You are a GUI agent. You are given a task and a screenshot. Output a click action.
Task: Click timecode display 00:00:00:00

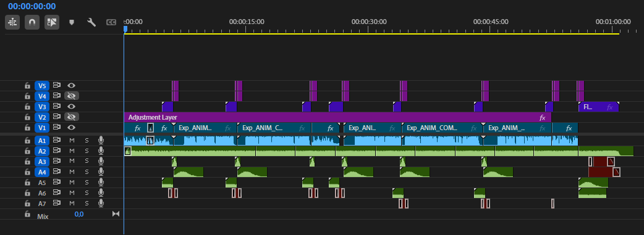(x=32, y=6)
